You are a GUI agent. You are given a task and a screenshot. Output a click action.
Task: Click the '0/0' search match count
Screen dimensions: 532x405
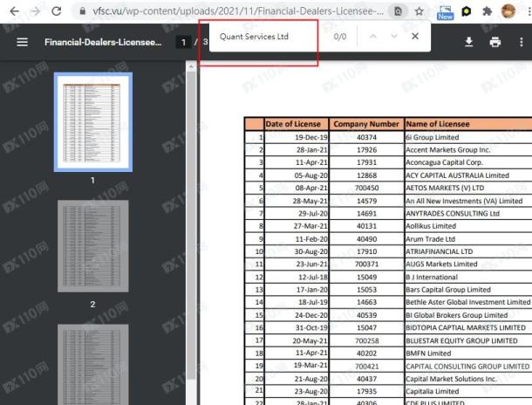pyautogui.click(x=340, y=37)
